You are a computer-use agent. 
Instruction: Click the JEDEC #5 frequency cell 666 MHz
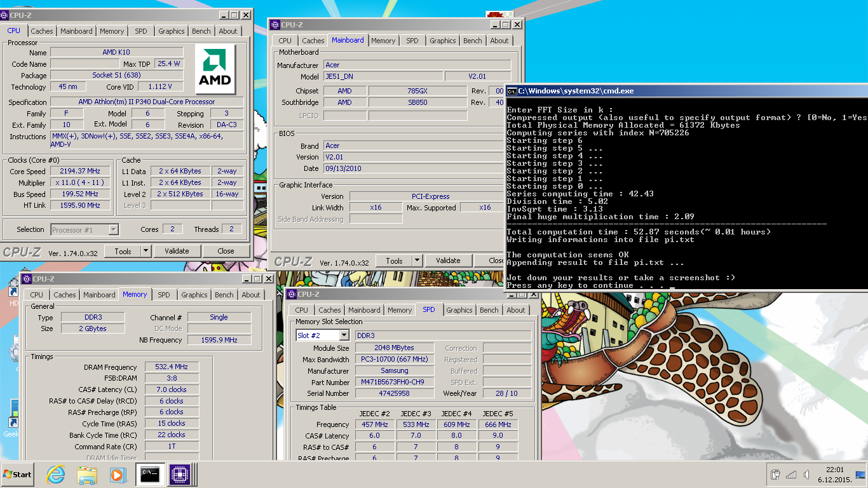(498, 425)
